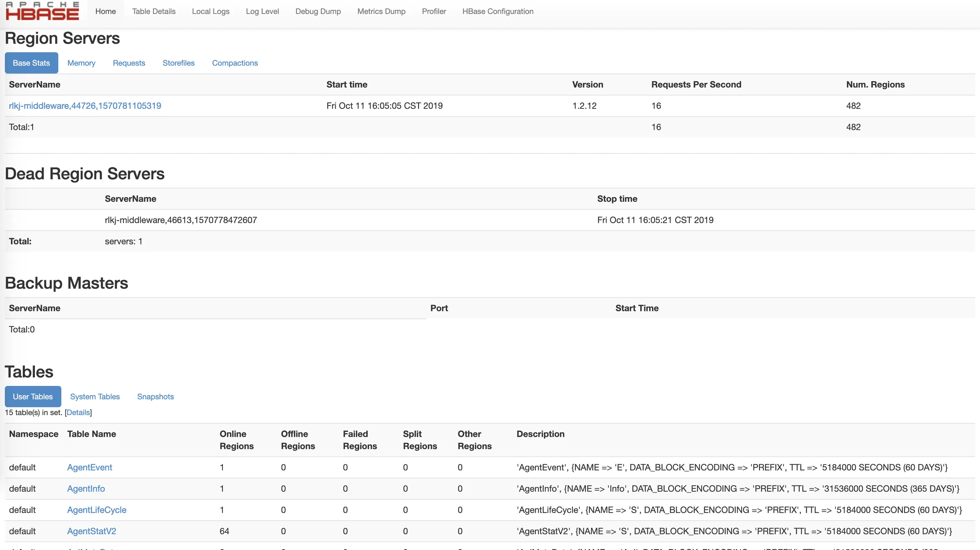
Task: Open the AgentEvent table link
Action: (89, 467)
